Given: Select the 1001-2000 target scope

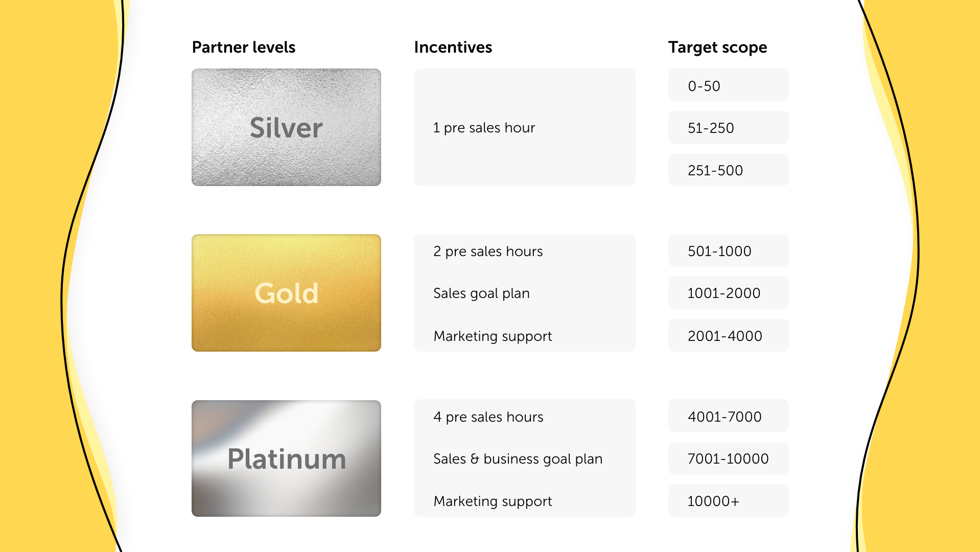Looking at the screenshot, I should click(x=728, y=293).
